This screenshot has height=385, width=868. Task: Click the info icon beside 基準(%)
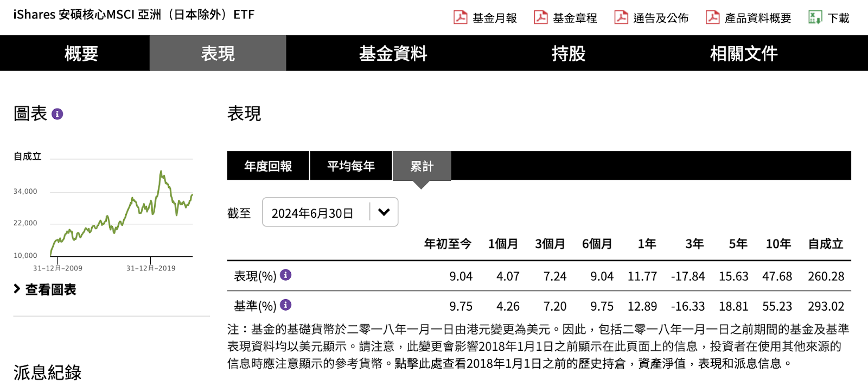285,305
